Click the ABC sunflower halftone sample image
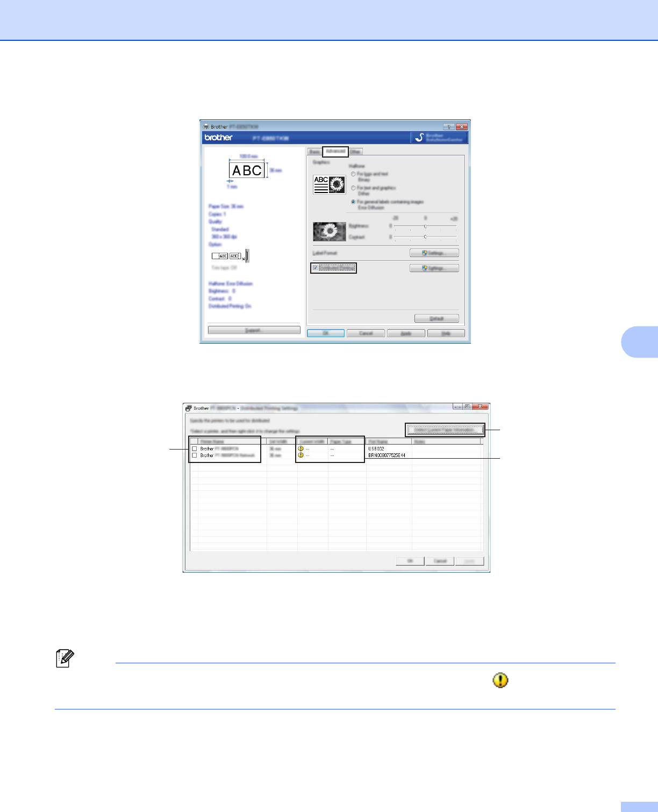The width and height of the screenshot is (658, 812). (x=329, y=184)
